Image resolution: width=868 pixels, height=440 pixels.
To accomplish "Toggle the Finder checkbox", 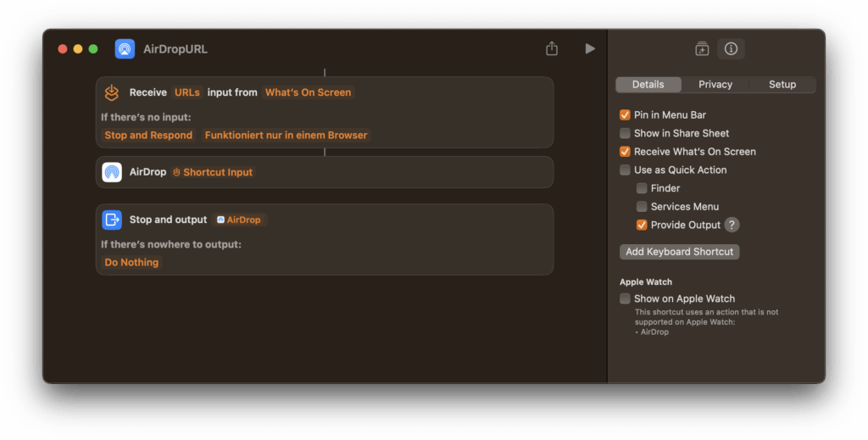I will [x=642, y=188].
